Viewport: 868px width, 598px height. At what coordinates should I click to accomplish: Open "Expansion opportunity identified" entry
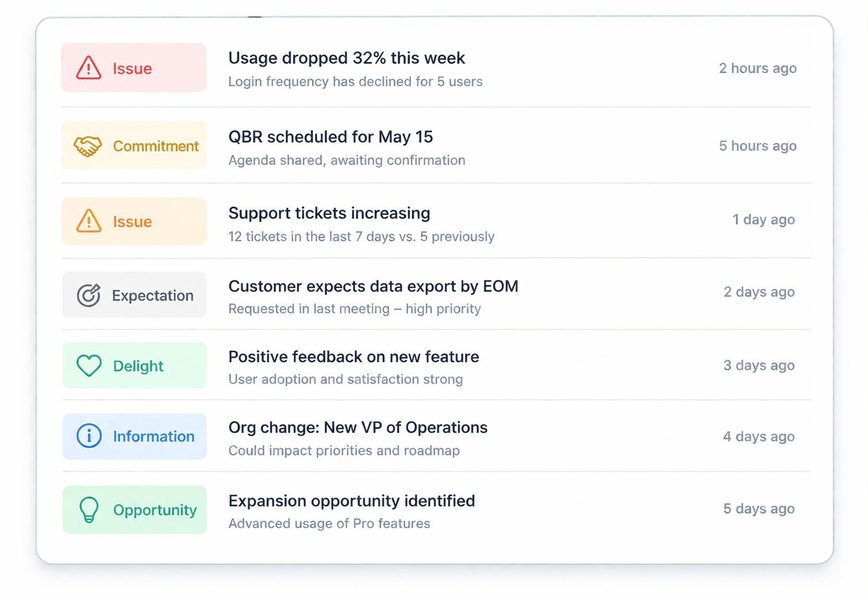pos(351,501)
